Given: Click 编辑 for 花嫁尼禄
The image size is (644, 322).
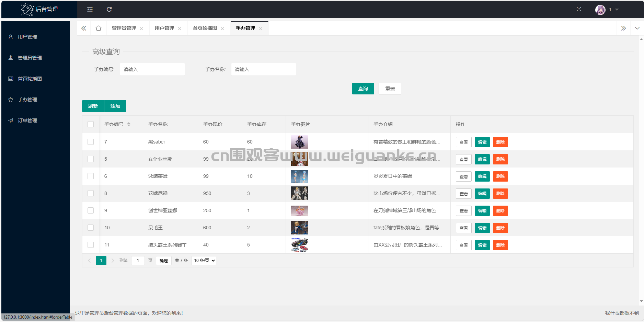Looking at the screenshot, I should pyautogui.click(x=482, y=194).
